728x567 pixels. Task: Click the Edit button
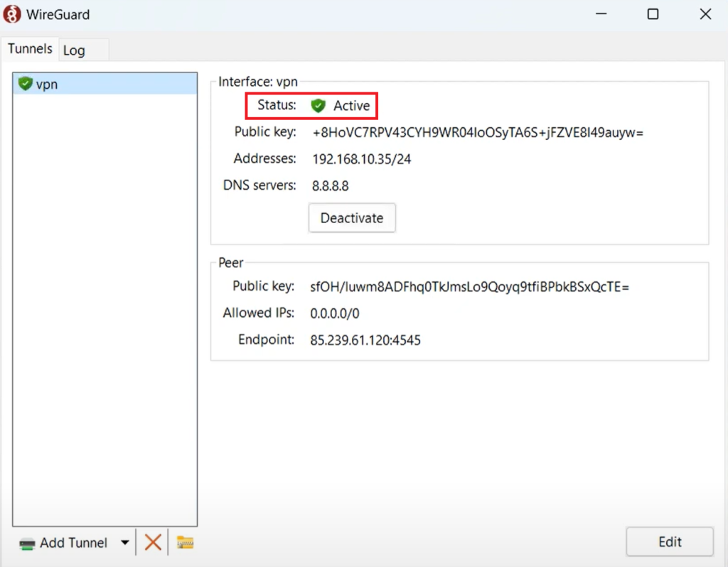[669, 541]
